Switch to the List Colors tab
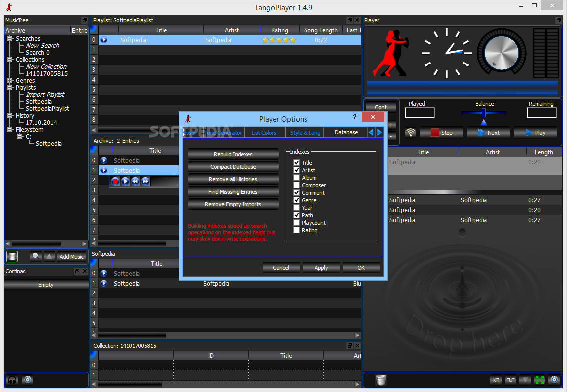The height and width of the screenshot is (392, 567). click(264, 133)
